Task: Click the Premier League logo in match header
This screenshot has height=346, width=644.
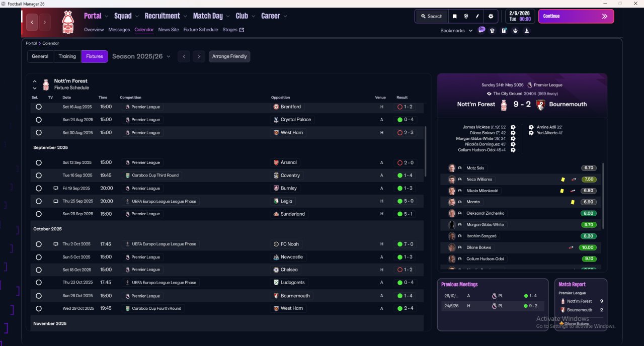Action: click(529, 85)
